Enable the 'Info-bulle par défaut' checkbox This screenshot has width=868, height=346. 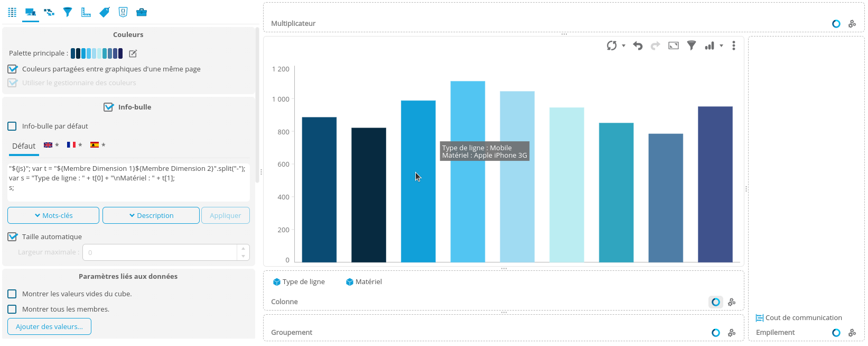coord(12,126)
